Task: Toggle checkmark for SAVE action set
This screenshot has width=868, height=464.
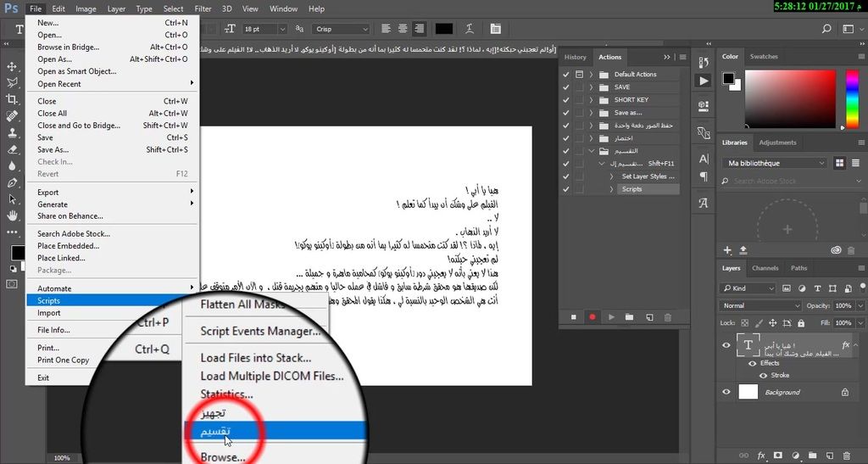Action: click(565, 87)
